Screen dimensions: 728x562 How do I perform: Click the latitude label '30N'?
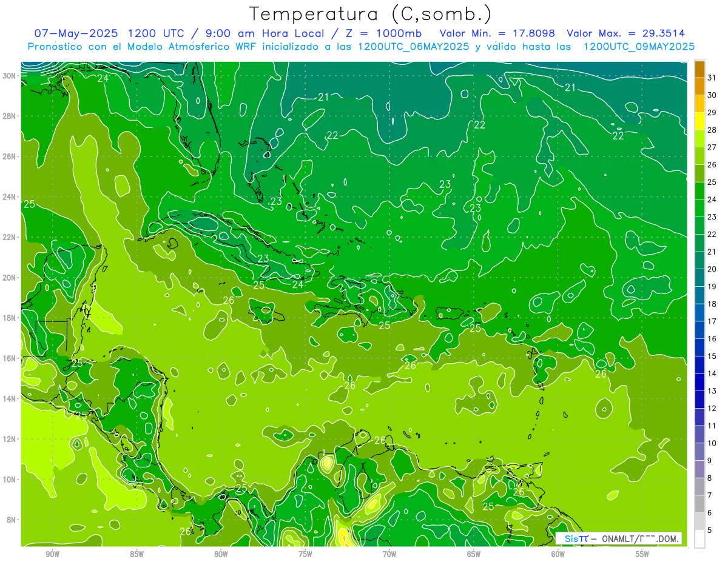pos(10,76)
